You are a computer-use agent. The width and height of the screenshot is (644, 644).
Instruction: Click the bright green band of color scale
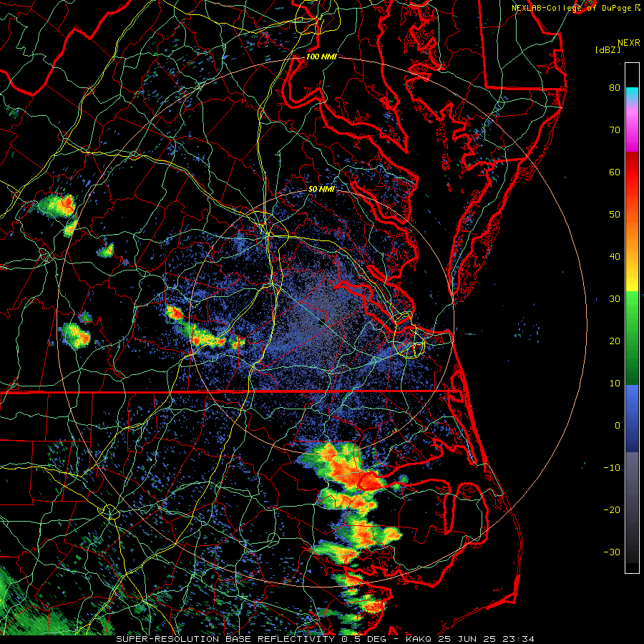[632, 312]
